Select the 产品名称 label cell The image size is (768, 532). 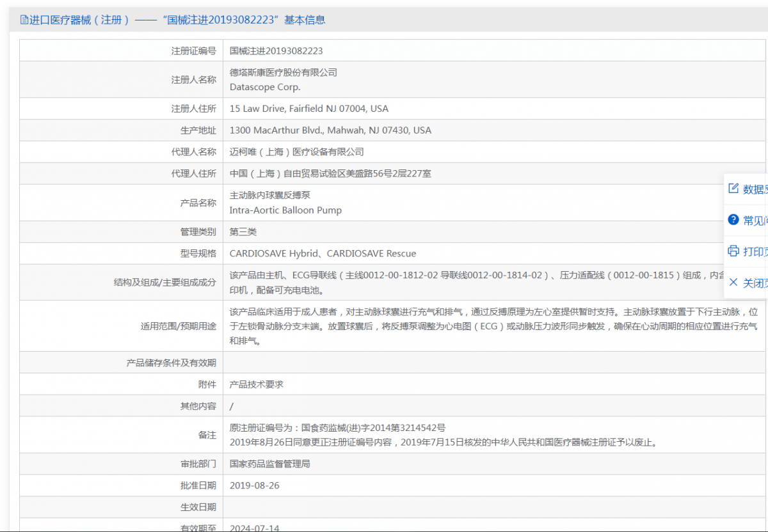pos(121,203)
